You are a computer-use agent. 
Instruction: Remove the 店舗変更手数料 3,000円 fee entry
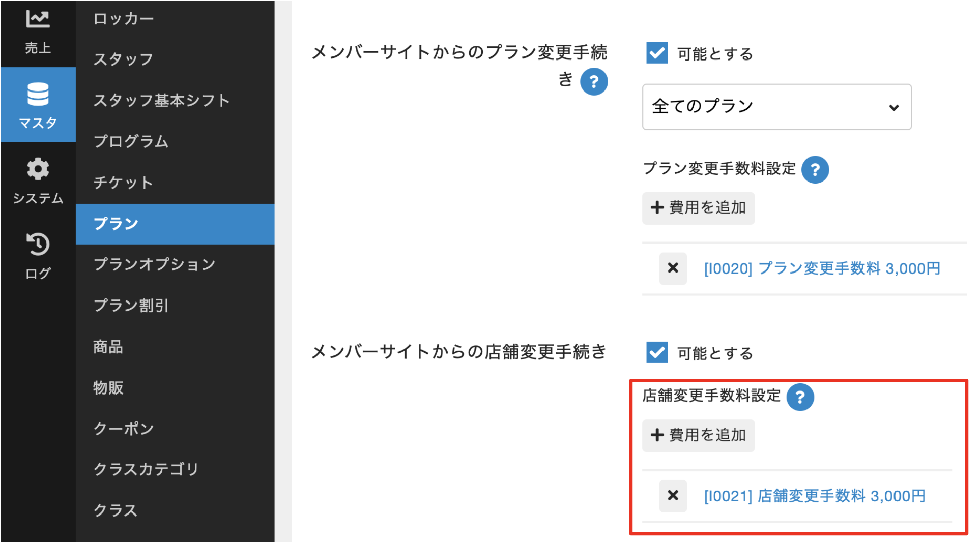pos(673,496)
